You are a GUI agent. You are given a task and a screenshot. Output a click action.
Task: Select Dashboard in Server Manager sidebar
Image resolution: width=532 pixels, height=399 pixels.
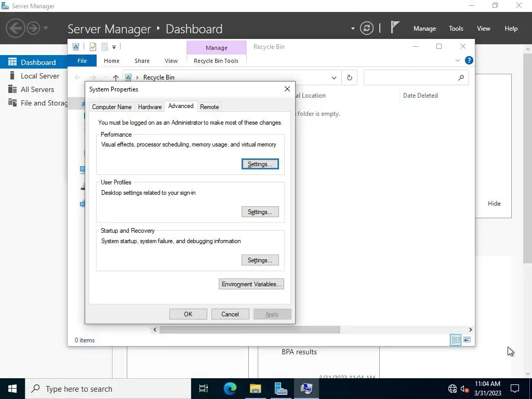click(x=34, y=62)
